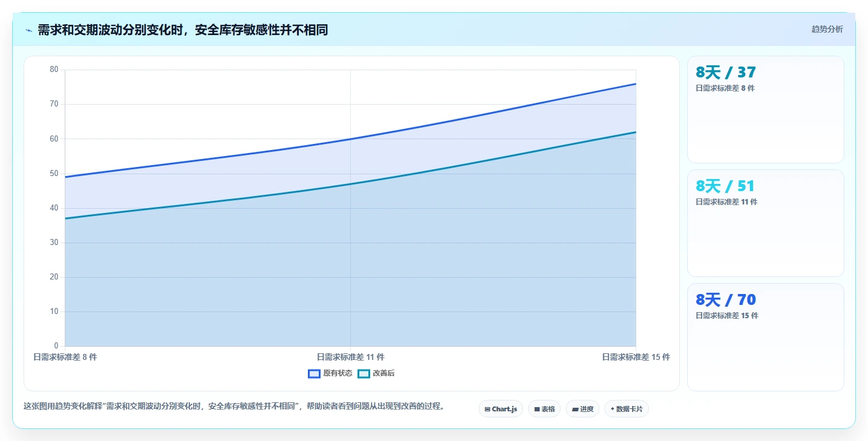
Task: Click x-axis label 日需求标准差 11 件
Action: pyautogui.click(x=351, y=357)
